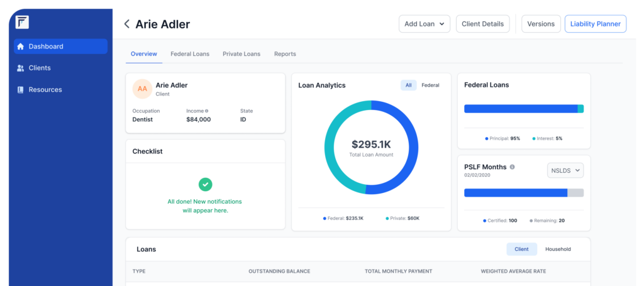This screenshot has width=644, height=286.
Task: Select All in Loan Analytics
Action: 408,85
